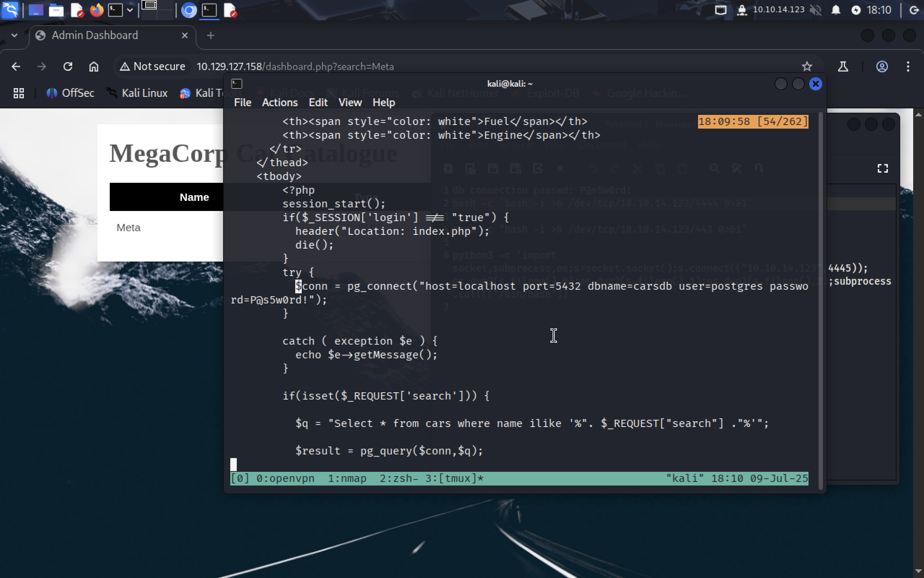
Task: Open the terminal File menu
Action: click(243, 103)
